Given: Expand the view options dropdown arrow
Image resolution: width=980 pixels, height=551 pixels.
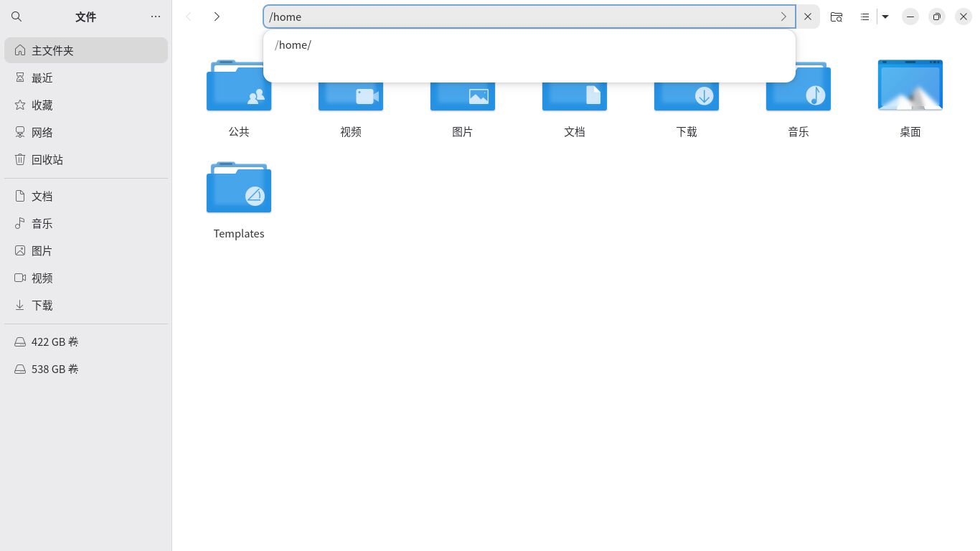Looking at the screenshot, I should coord(885,17).
